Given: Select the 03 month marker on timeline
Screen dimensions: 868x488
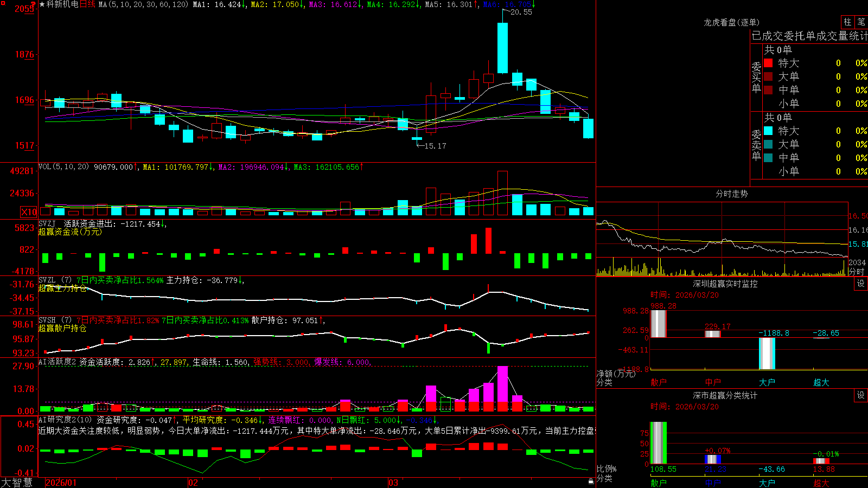Looking at the screenshot, I should pyautogui.click(x=393, y=483).
